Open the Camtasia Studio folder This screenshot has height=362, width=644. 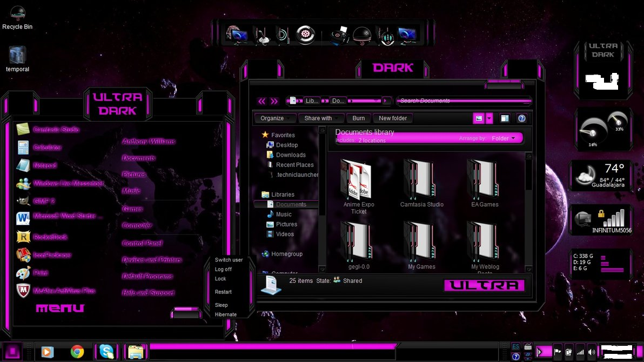point(422,184)
